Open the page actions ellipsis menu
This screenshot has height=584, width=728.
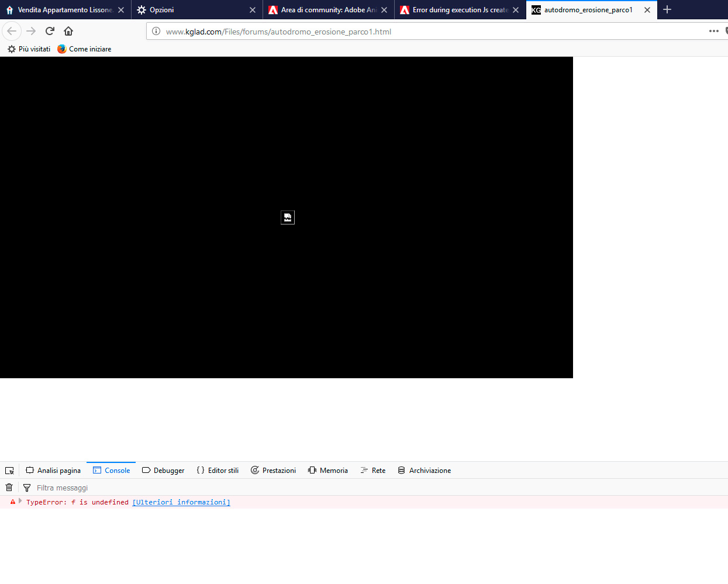click(714, 31)
